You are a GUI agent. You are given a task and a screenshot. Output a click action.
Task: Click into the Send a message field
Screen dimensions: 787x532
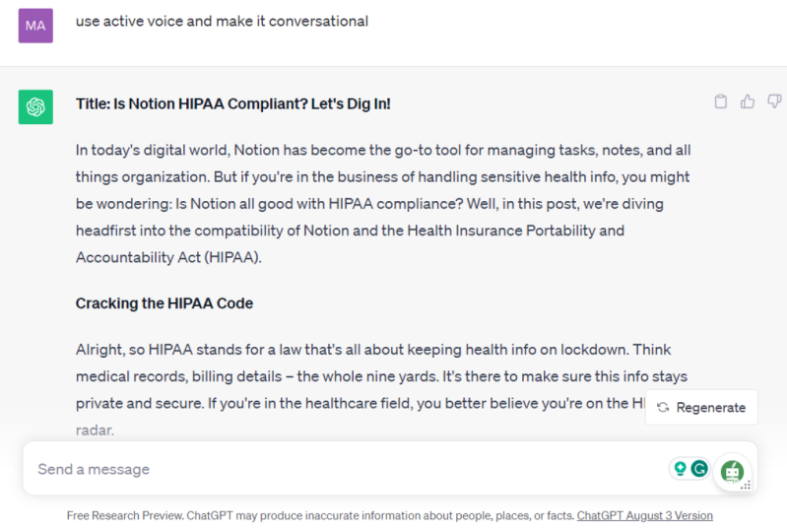click(x=347, y=469)
